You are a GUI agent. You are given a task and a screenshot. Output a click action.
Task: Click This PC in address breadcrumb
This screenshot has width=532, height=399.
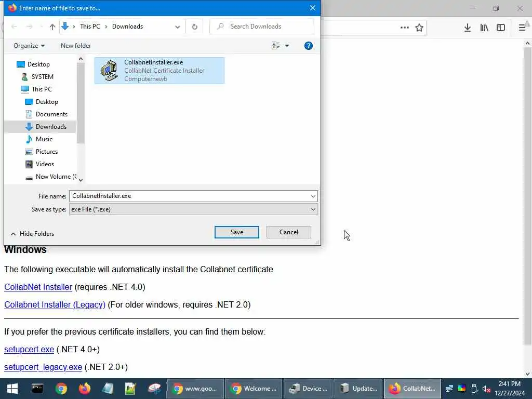click(x=90, y=26)
